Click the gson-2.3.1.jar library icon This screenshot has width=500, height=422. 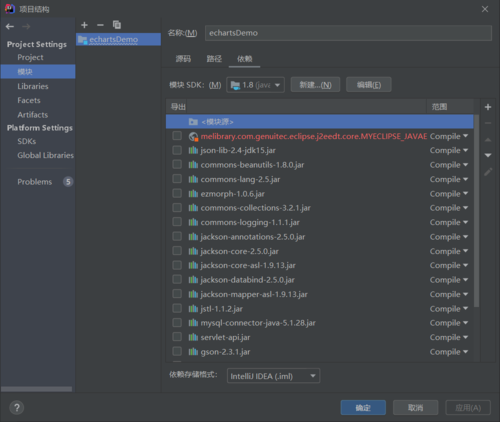tap(193, 352)
